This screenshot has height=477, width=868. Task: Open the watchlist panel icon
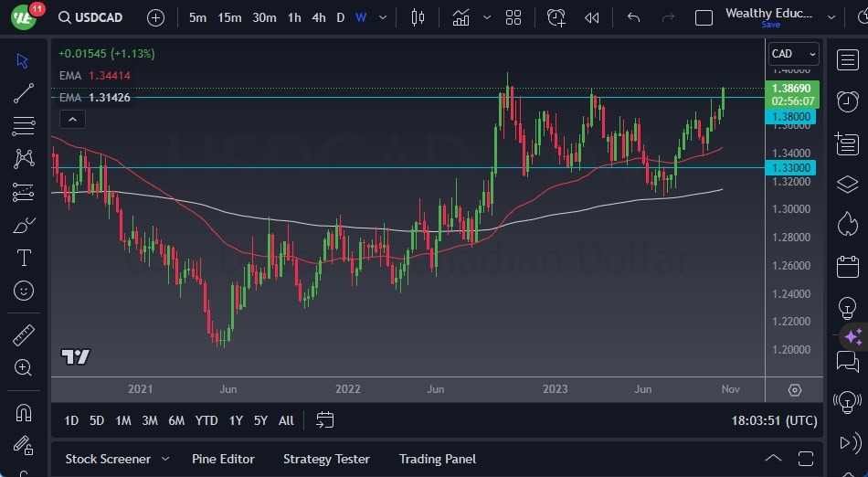(x=847, y=60)
